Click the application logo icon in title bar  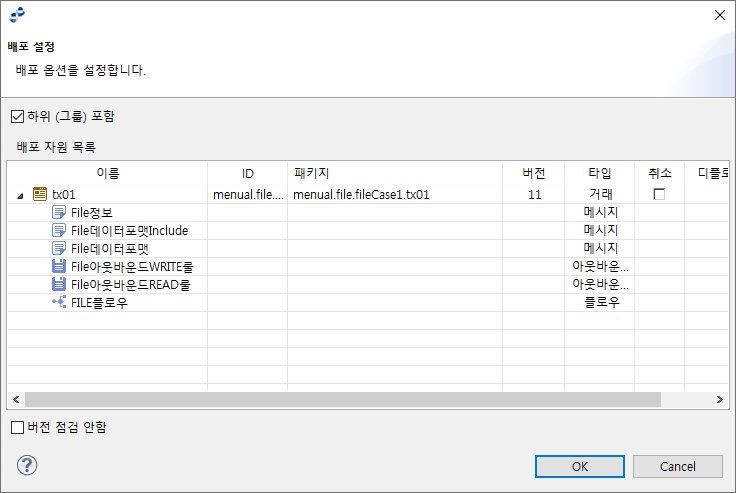coord(17,15)
